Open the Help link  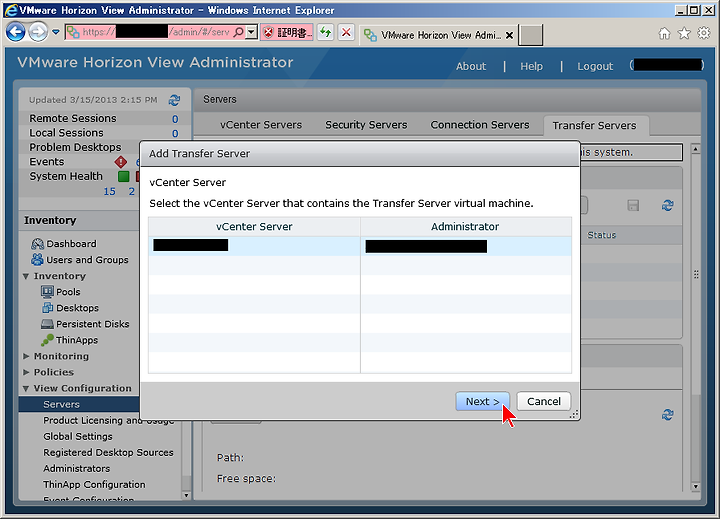(531, 66)
